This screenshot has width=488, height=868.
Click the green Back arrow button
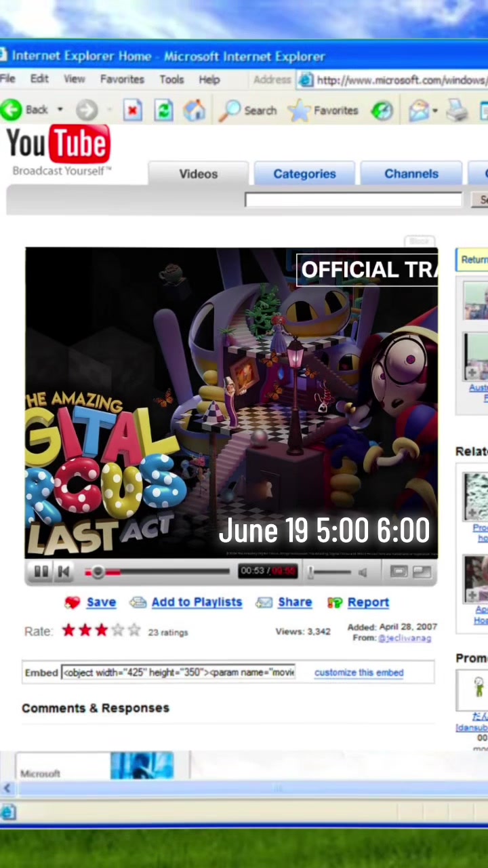click(12, 110)
